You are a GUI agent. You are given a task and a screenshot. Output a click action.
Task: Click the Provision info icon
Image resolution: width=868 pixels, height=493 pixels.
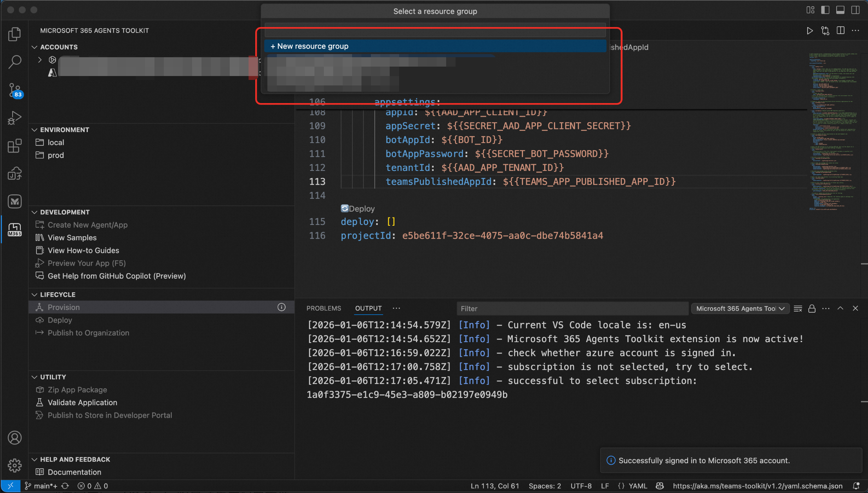[x=281, y=307]
